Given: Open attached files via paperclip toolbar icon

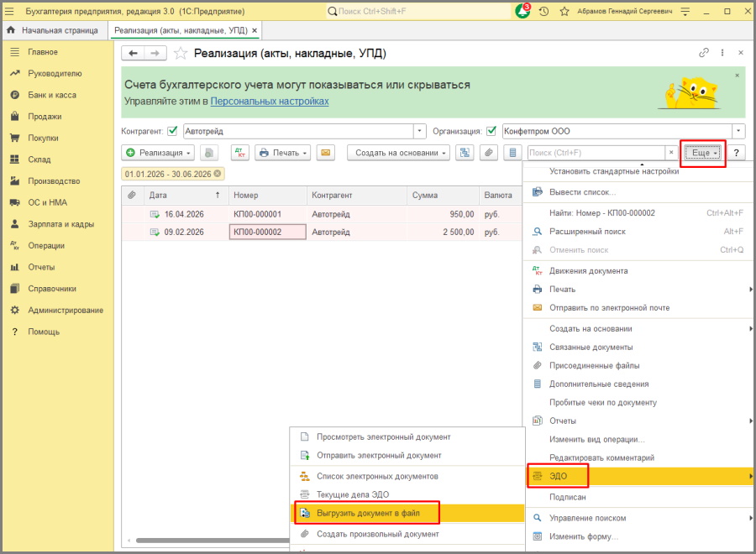Looking at the screenshot, I should [488, 153].
